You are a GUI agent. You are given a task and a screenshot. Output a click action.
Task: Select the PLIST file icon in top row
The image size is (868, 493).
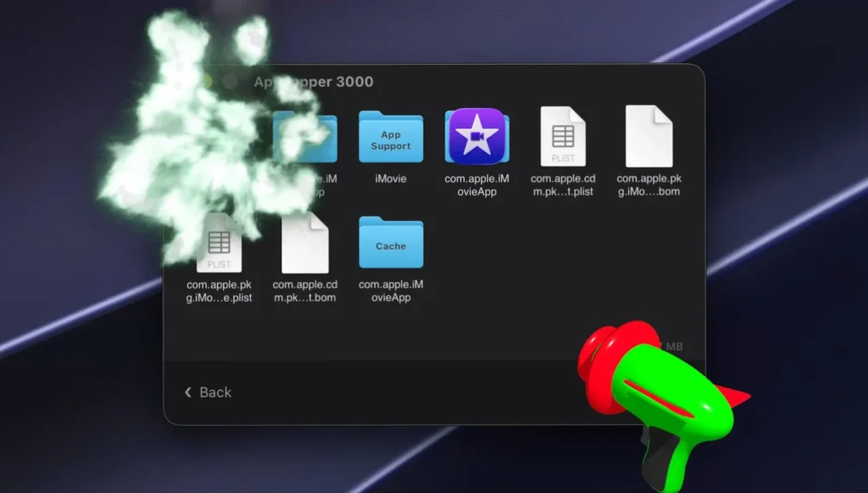pos(563,136)
